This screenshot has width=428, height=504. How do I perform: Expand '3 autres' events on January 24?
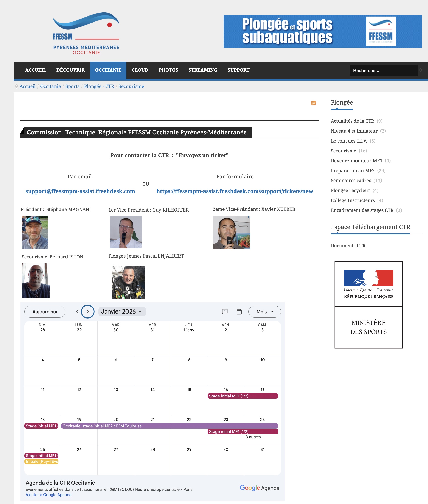click(x=253, y=437)
